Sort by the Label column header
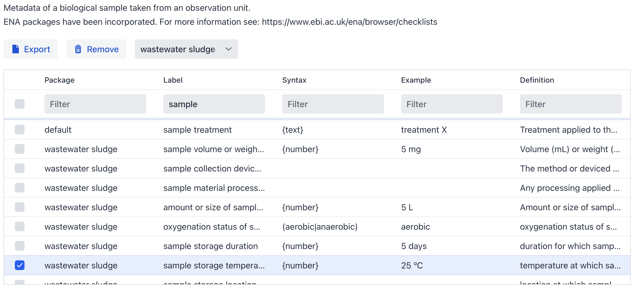This screenshot has width=644, height=294. click(173, 80)
